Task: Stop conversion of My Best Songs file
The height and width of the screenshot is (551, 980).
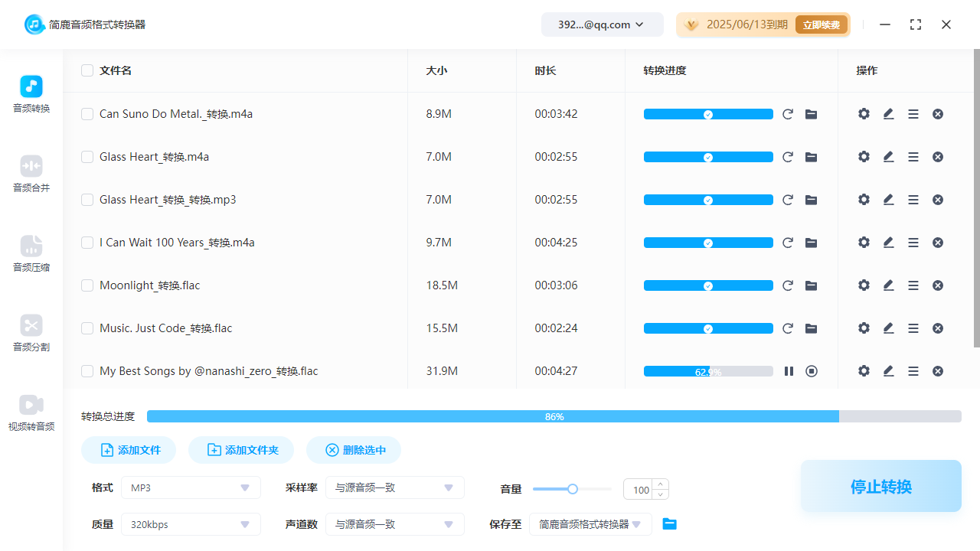Action: (812, 371)
